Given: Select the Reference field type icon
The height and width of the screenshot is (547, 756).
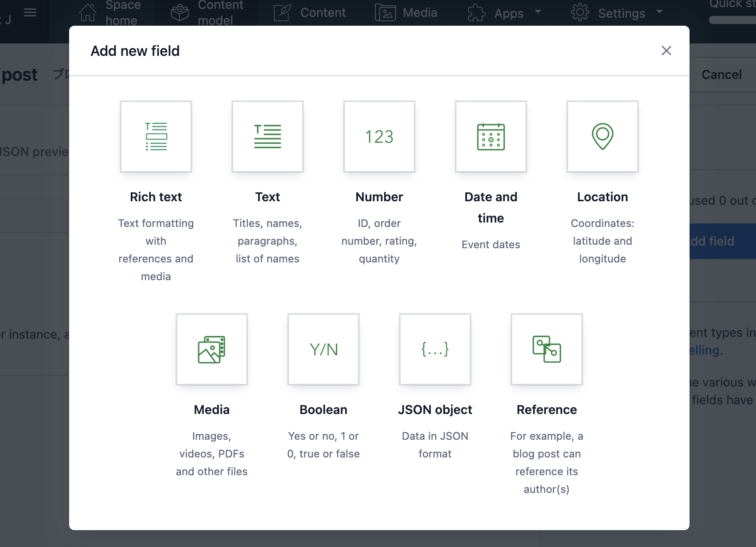Looking at the screenshot, I should [x=547, y=349].
